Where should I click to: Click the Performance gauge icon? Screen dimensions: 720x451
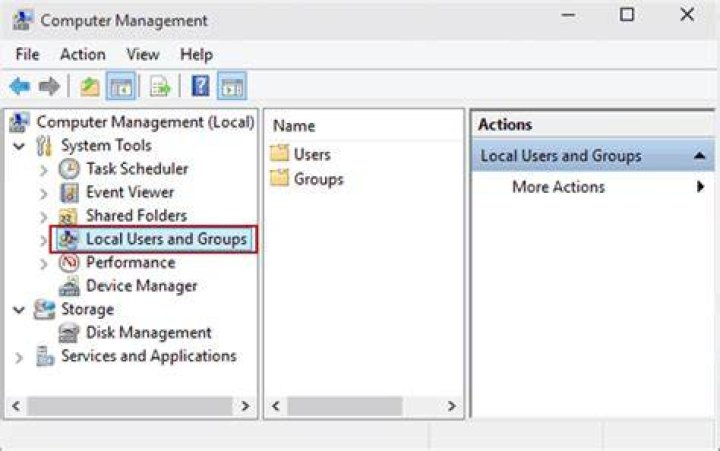coord(69,263)
